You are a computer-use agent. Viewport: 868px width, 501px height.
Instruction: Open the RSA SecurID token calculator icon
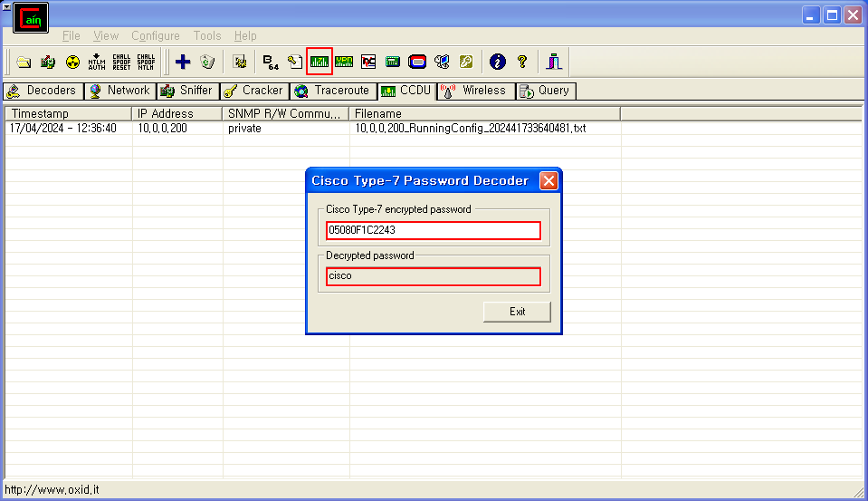[x=417, y=62]
